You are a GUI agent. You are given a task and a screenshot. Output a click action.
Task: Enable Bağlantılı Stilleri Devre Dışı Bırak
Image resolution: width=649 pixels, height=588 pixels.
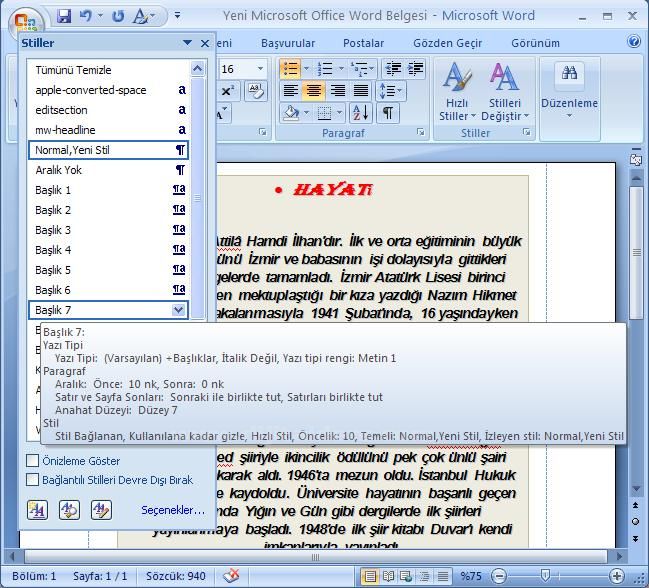[32, 480]
